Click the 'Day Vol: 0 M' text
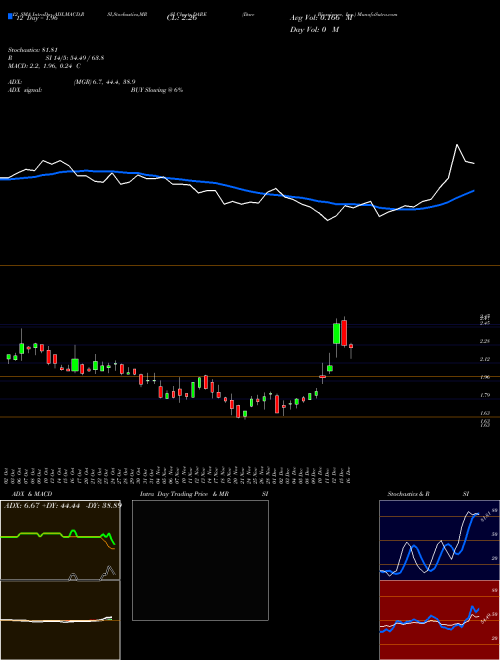This screenshot has width=500, height=660. pyautogui.click(x=314, y=30)
